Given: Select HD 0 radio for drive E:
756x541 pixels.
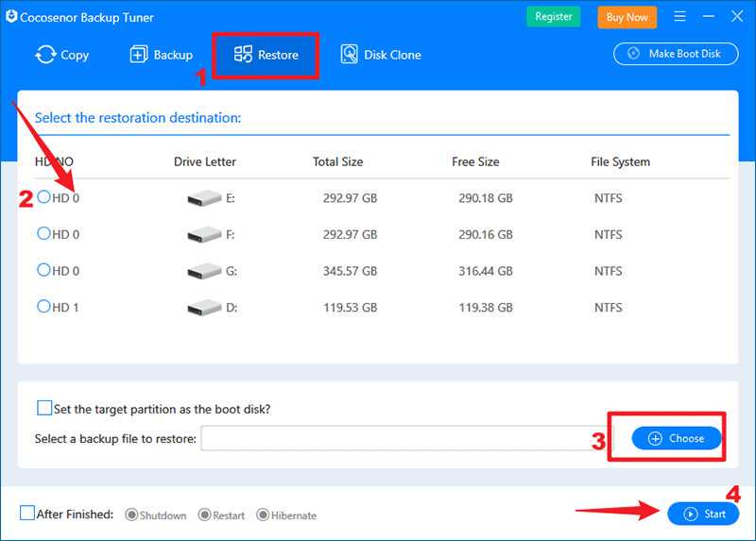Looking at the screenshot, I should pos(43,197).
